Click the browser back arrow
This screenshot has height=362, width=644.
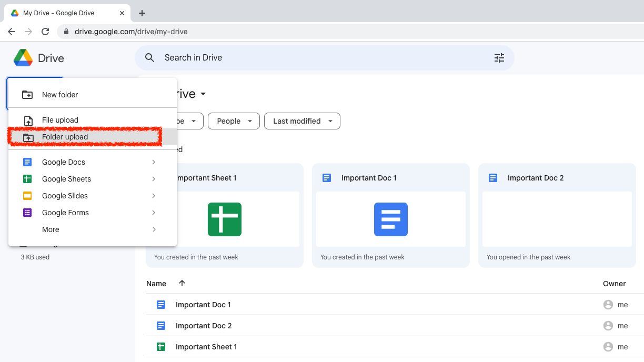point(12,32)
